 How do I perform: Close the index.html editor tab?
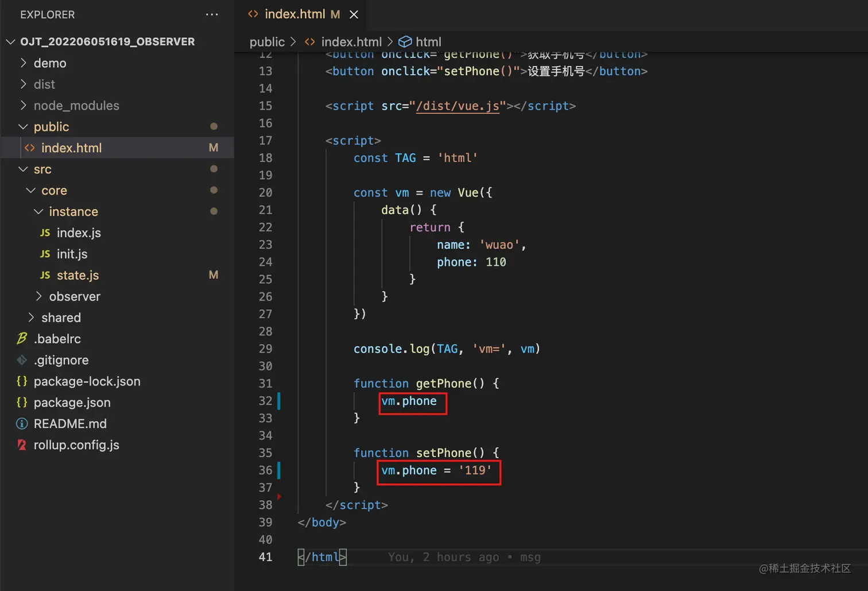coord(354,14)
